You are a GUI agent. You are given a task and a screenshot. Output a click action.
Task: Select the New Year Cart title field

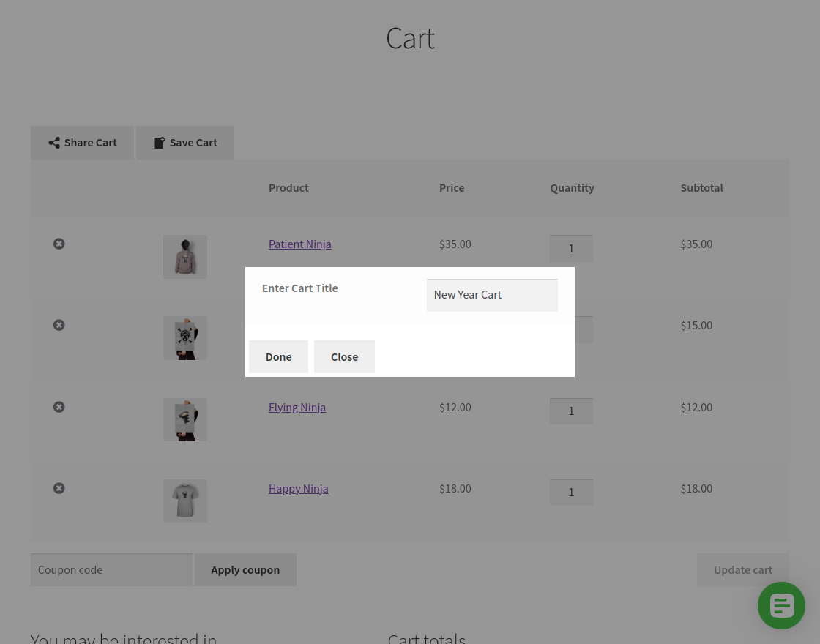point(492,295)
